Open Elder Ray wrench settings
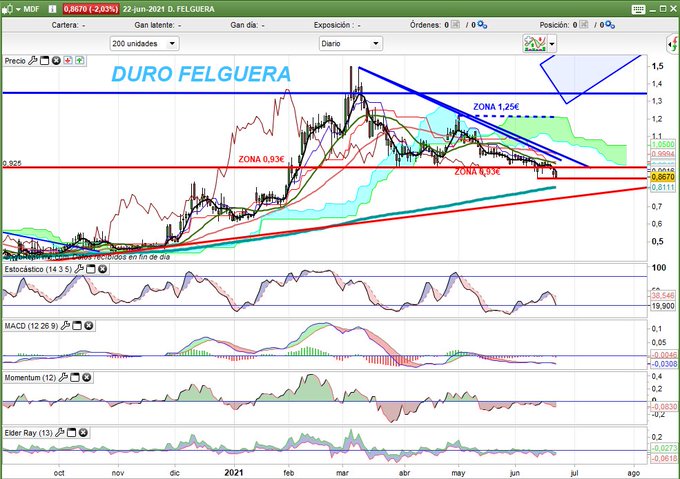This screenshot has height=479, width=680. pyautogui.click(x=60, y=433)
